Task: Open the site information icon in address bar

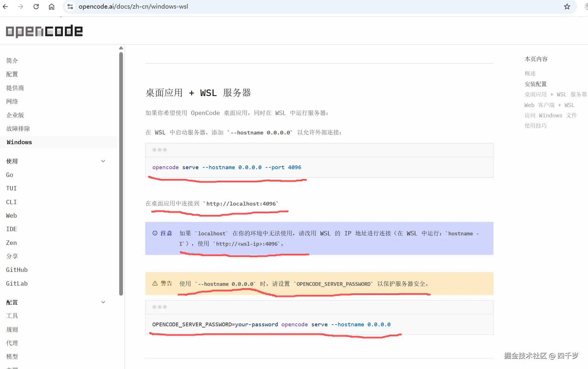Action: [x=70, y=6]
